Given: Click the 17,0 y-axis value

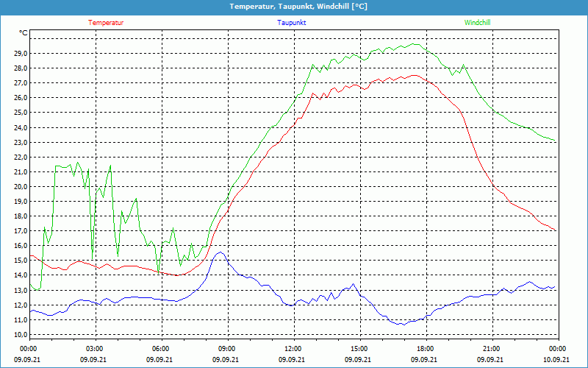Looking at the screenshot, I should (21, 231).
